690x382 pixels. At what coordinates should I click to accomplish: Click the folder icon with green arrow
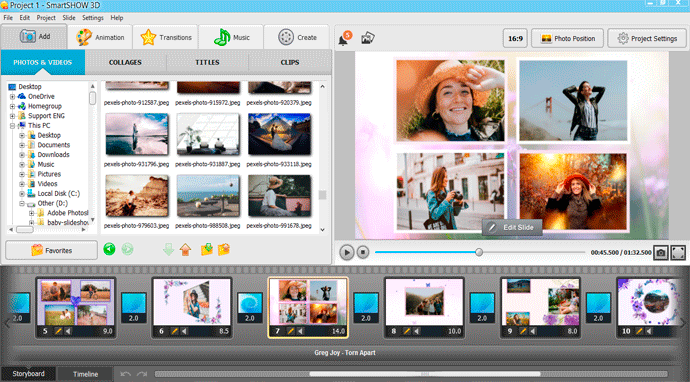[207, 250]
